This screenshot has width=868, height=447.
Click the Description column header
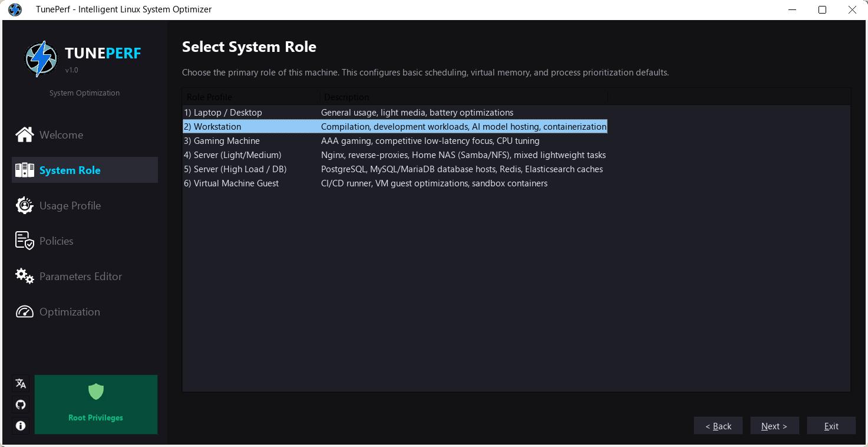pyautogui.click(x=464, y=97)
